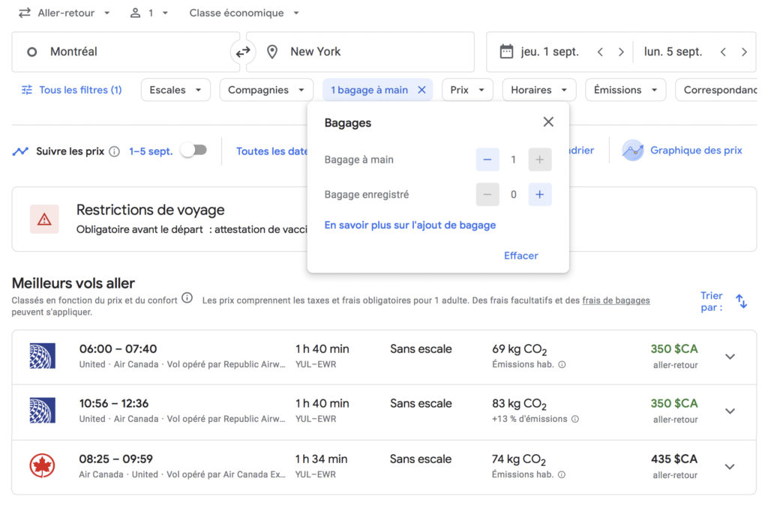This screenshot has height=532, width=768.
Task: Open the Graphique des prix chart icon
Action: click(x=633, y=151)
